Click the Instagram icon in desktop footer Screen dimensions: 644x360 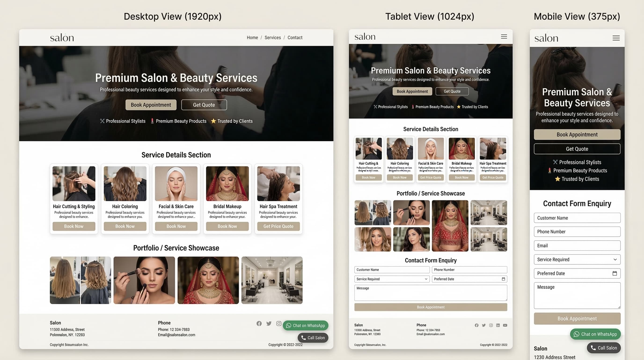(278, 323)
